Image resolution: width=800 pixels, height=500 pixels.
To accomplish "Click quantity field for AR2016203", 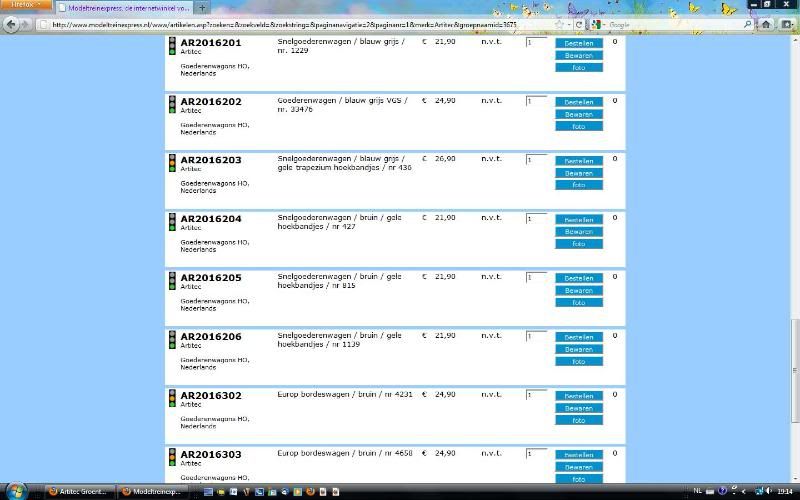I will tap(536, 160).
